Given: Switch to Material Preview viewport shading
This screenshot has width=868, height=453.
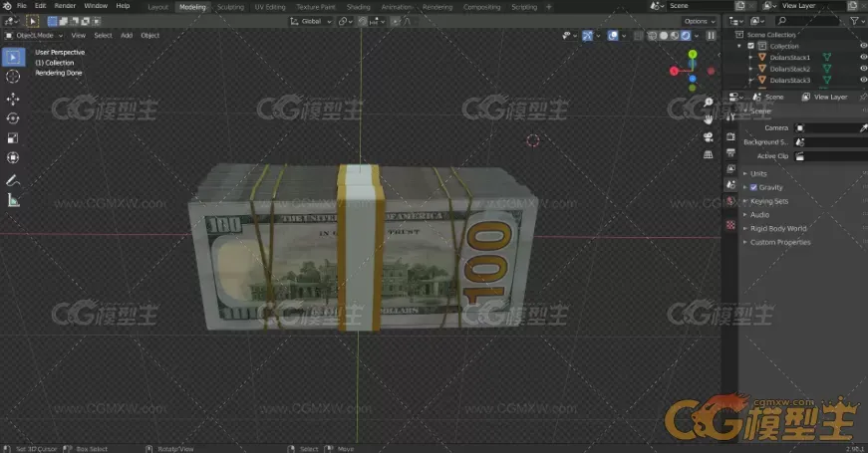Looking at the screenshot, I should click(x=675, y=36).
